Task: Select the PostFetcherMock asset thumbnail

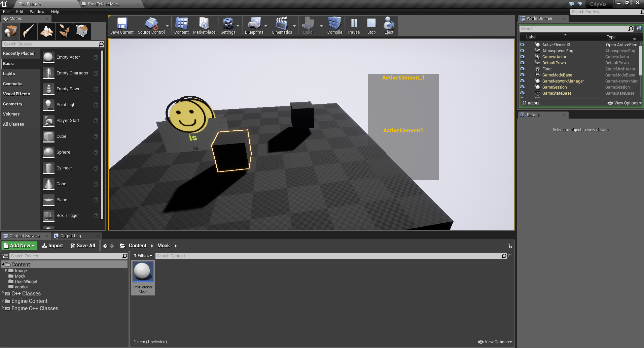Action: [x=143, y=271]
